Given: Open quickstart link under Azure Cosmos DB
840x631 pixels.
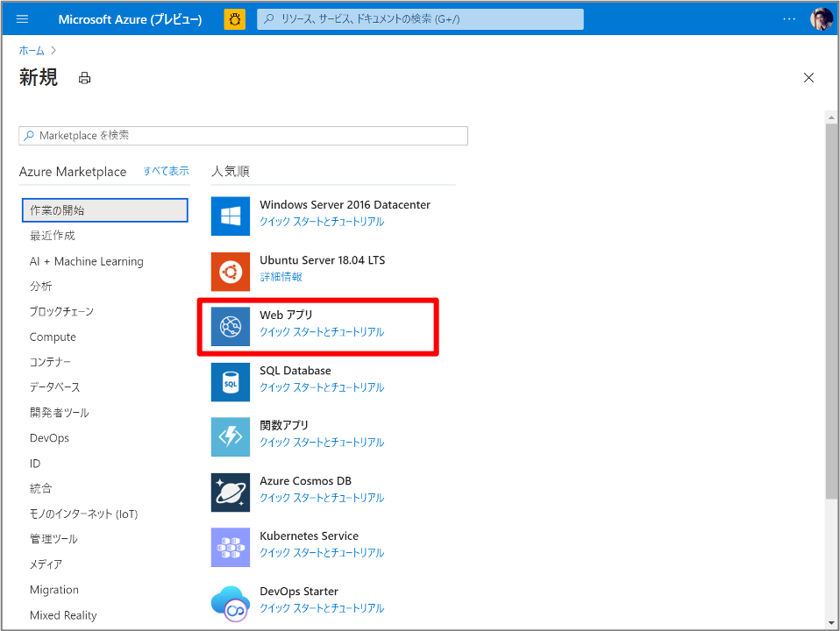Looking at the screenshot, I should pyautogui.click(x=322, y=497).
